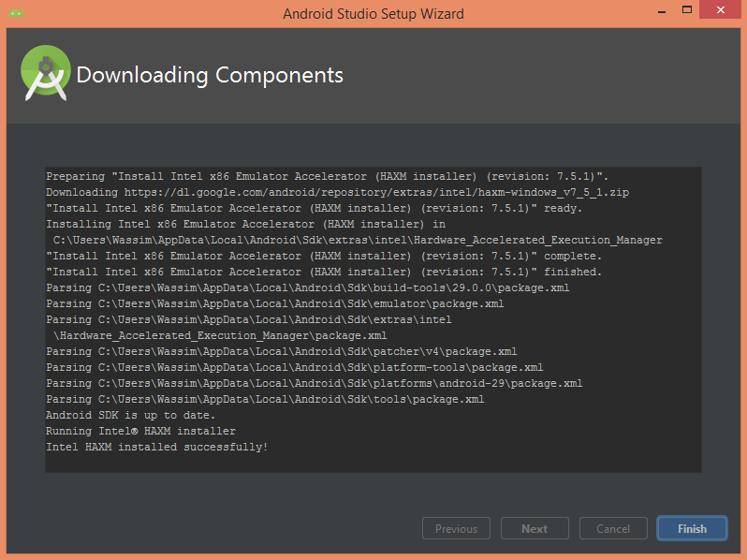Click the line parsing Sdk\tools\package.xml
747x560 pixels.
(265, 399)
